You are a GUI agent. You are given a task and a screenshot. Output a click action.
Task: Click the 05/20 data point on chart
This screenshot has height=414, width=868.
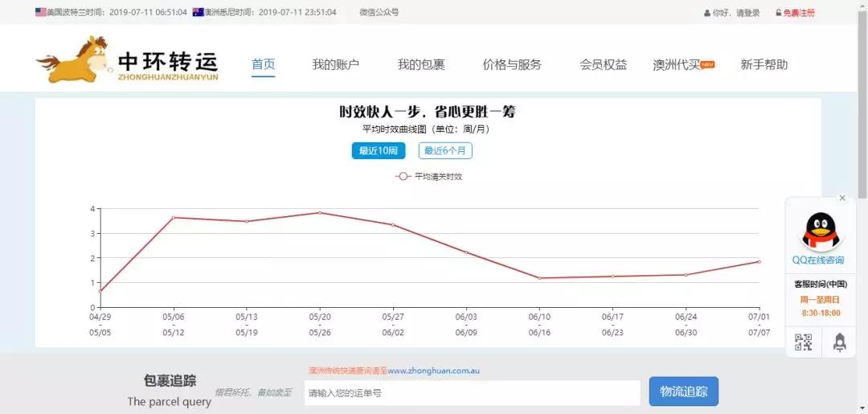pyautogui.click(x=319, y=212)
